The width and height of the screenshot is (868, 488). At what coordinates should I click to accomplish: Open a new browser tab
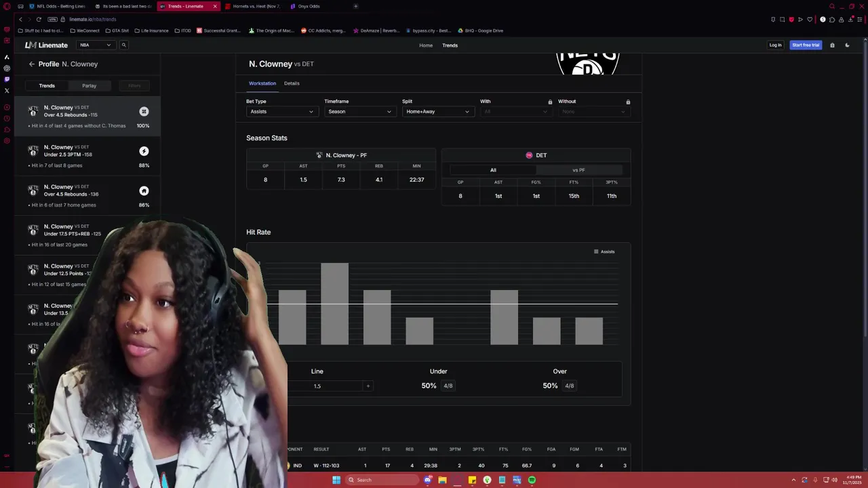pyautogui.click(x=355, y=6)
